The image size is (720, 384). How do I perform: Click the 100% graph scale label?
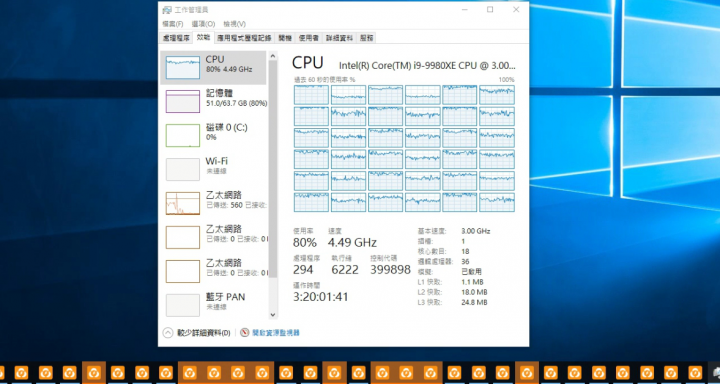pyautogui.click(x=506, y=80)
